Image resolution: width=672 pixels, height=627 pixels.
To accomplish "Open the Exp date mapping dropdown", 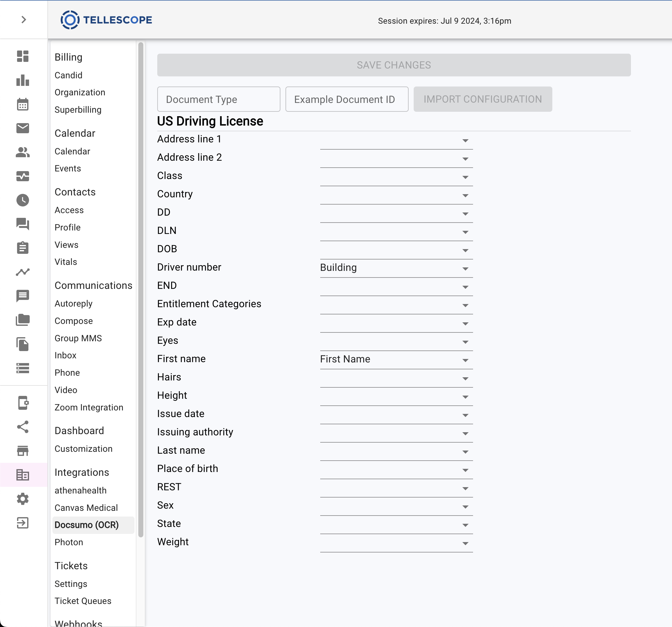I will pyautogui.click(x=396, y=323).
